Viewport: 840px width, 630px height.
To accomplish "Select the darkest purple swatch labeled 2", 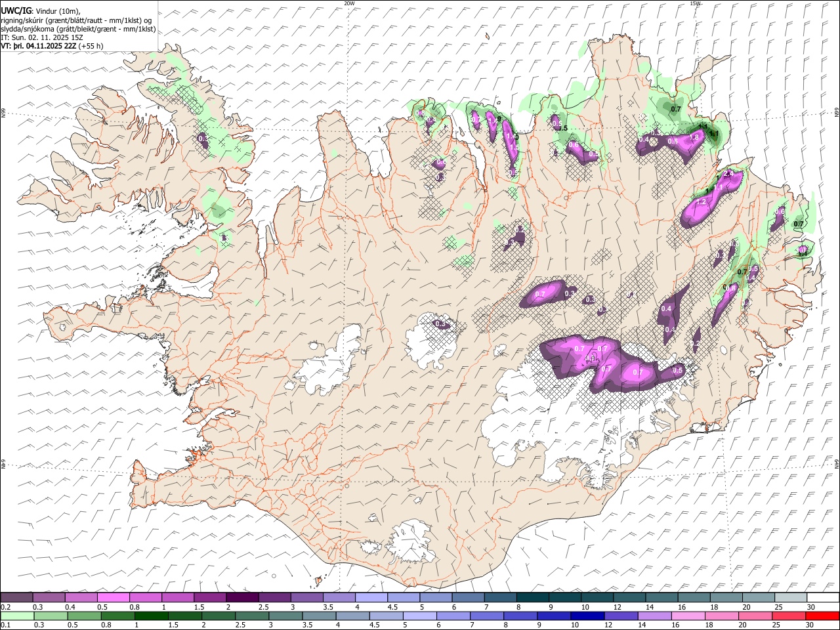I will 242,597.
